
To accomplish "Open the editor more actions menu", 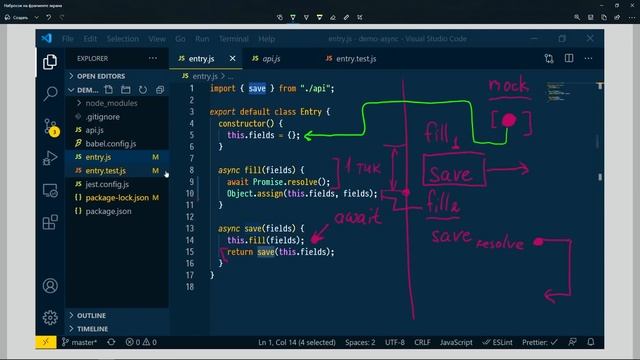I will [x=588, y=58].
